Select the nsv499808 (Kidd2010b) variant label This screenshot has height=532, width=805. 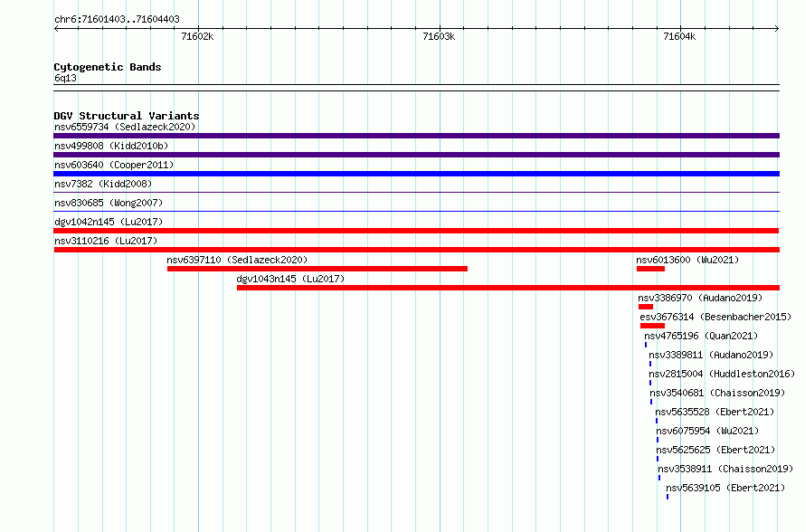(x=111, y=146)
